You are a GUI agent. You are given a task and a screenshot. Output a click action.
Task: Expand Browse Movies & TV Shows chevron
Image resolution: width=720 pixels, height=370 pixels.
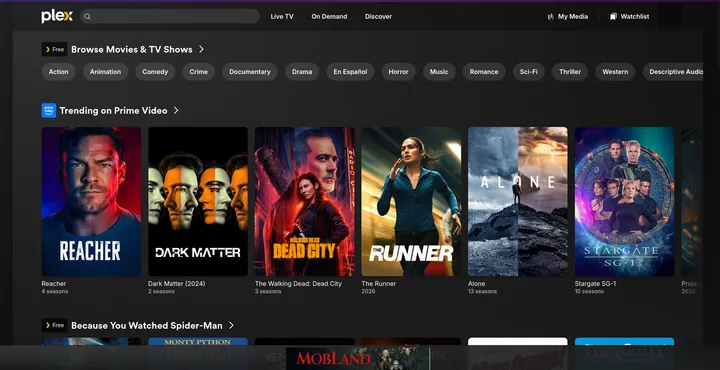(201, 49)
